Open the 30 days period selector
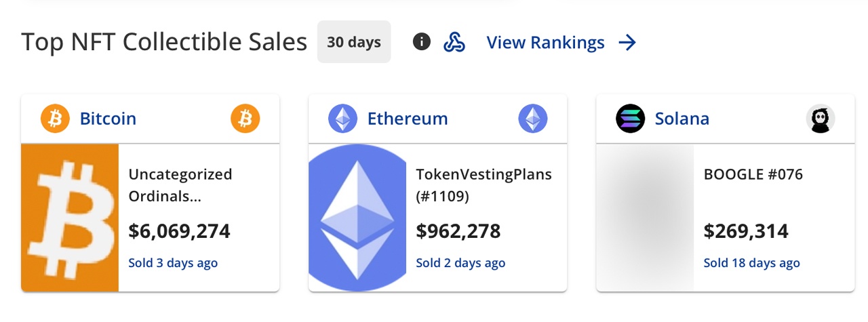 point(354,42)
